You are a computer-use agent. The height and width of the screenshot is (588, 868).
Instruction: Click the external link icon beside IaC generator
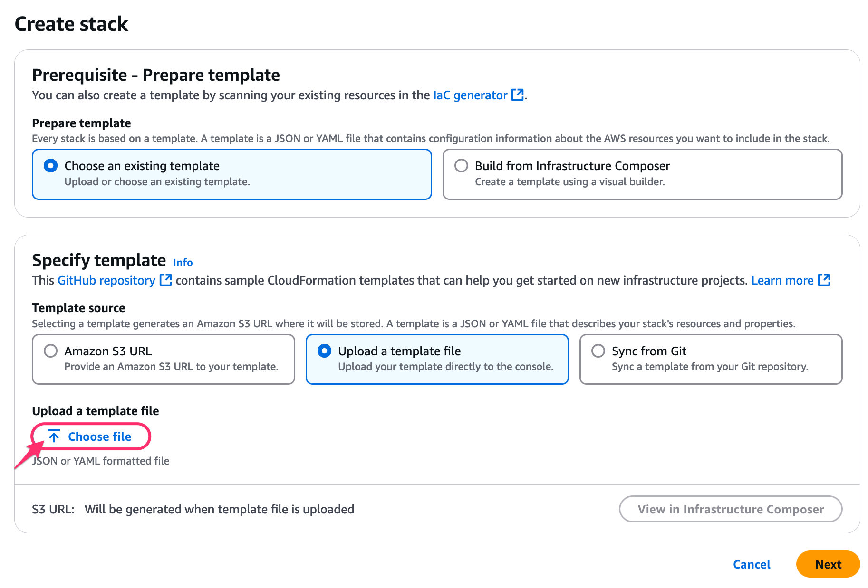[x=518, y=95]
